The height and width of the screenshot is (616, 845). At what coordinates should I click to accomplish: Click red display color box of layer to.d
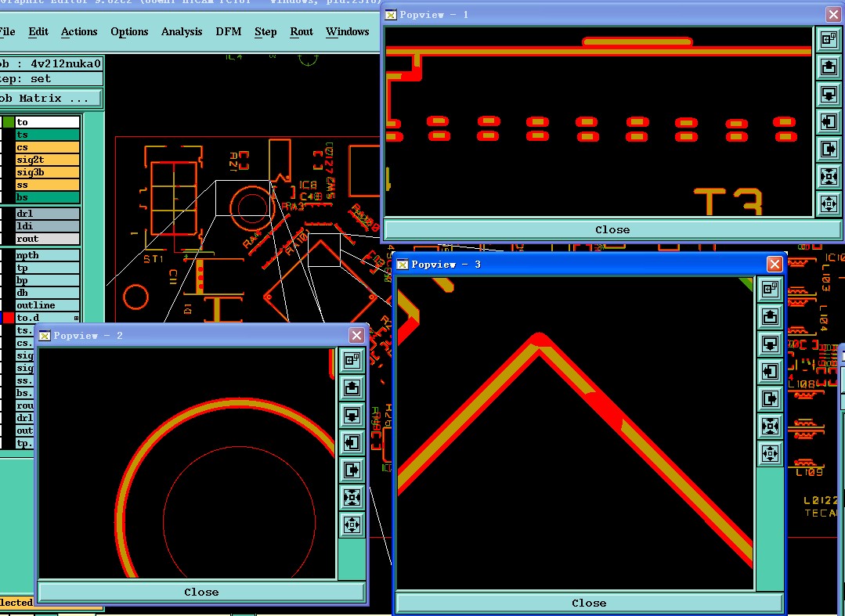pyautogui.click(x=9, y=318)
